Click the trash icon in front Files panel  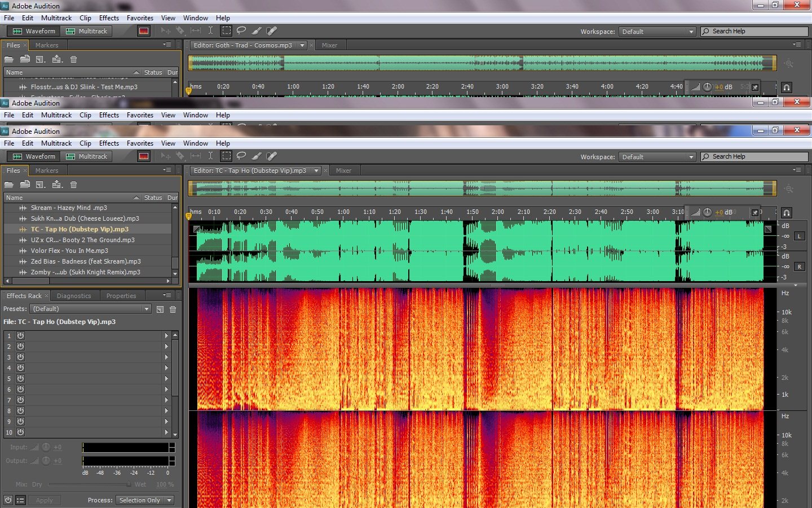(73, 185)
